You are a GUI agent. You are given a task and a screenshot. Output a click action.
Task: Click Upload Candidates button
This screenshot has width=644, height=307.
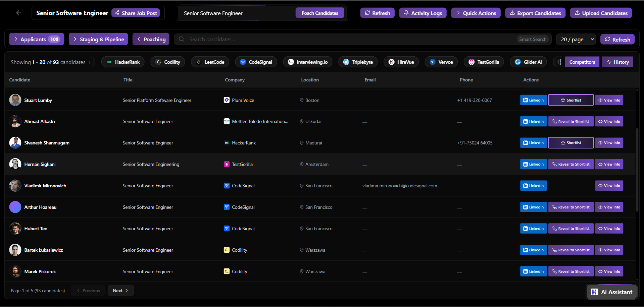click(601, 13)
